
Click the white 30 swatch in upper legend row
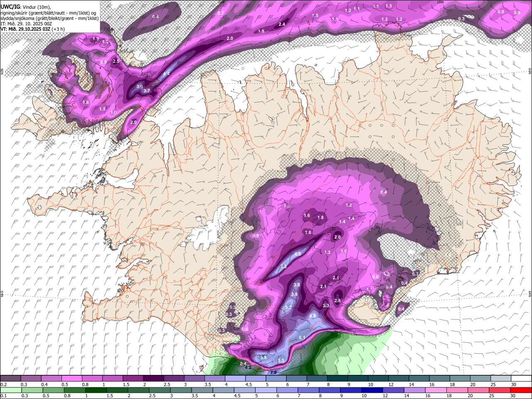point(521,378)
